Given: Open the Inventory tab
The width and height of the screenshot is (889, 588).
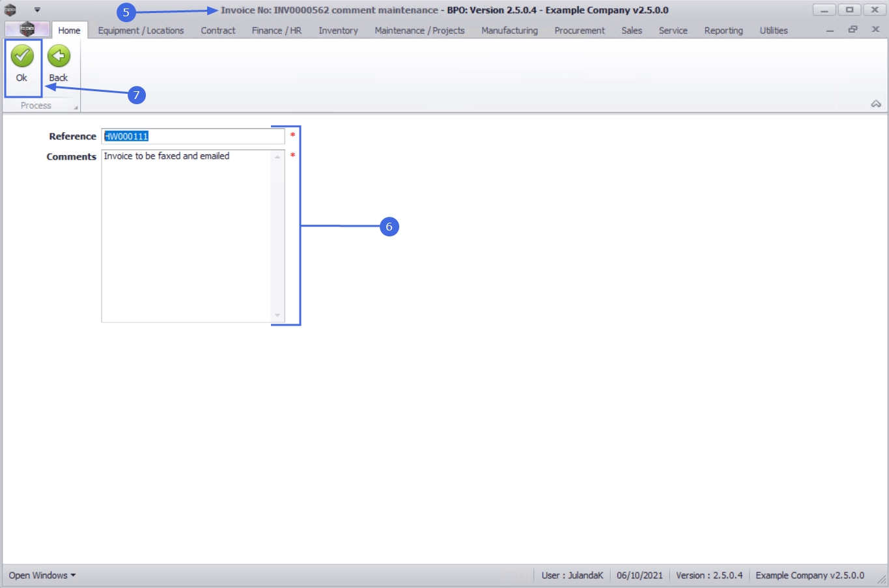Looking at the screenshot, I should click(x=338, y=31).
